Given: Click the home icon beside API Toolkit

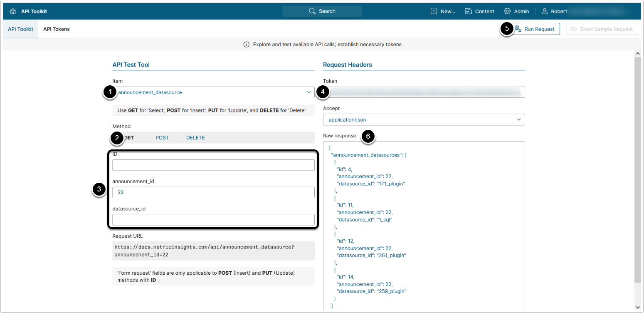Looking at the screenshot, I should click(13, 11).
